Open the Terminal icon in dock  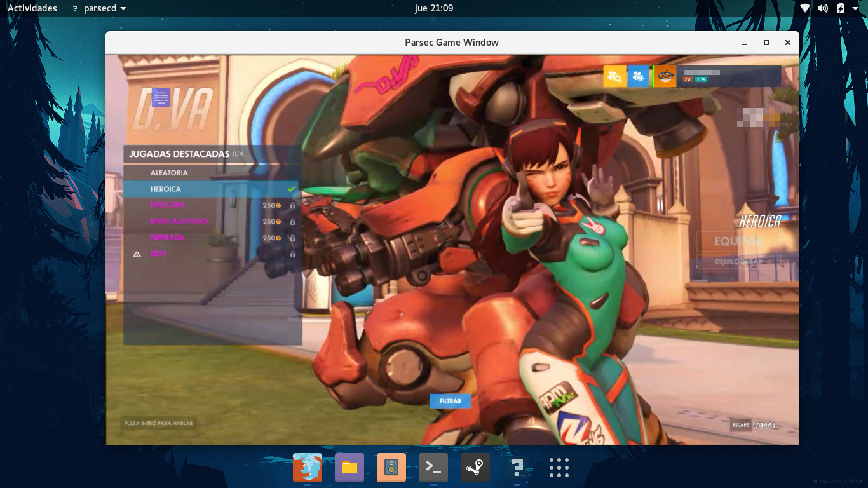pyautogui.click(x=433, y=468)
